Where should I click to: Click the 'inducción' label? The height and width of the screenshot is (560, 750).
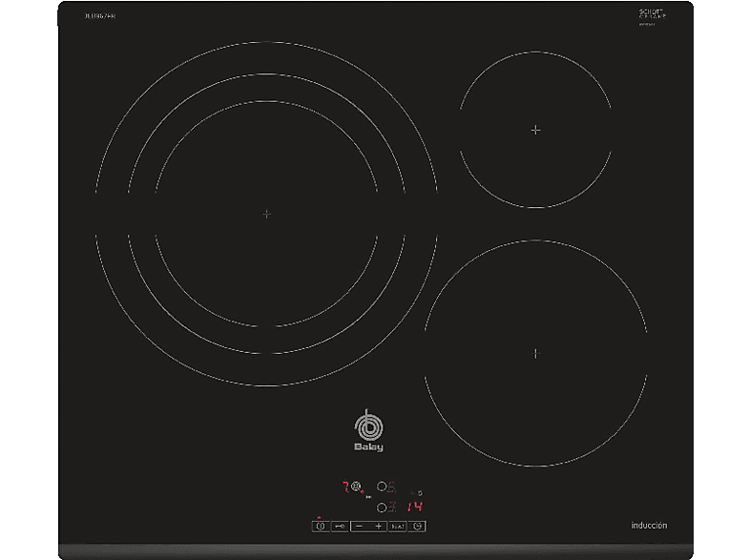pyautogui.click(x=649, y=525)
